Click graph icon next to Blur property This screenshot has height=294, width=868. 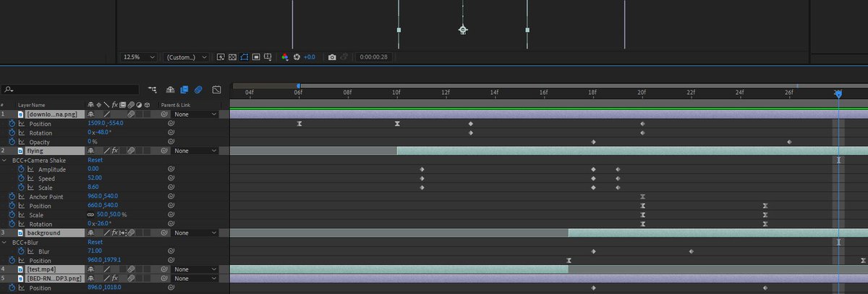(x=31, y=251)
